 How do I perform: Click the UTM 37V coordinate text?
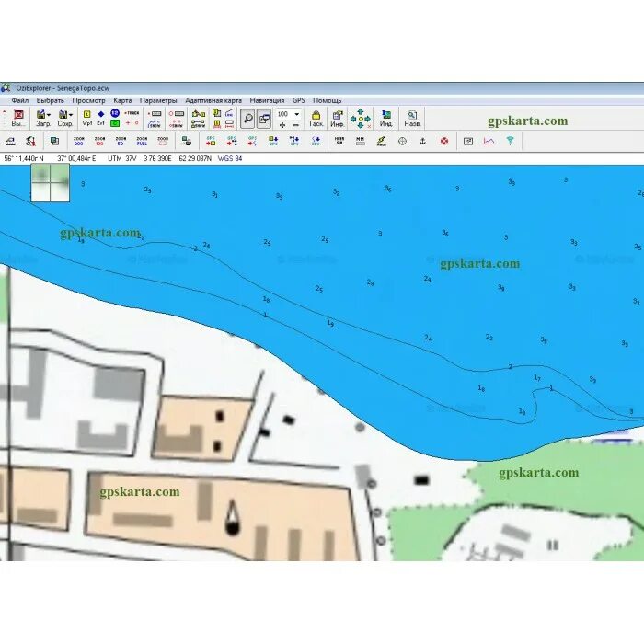(x=122, y=158)
